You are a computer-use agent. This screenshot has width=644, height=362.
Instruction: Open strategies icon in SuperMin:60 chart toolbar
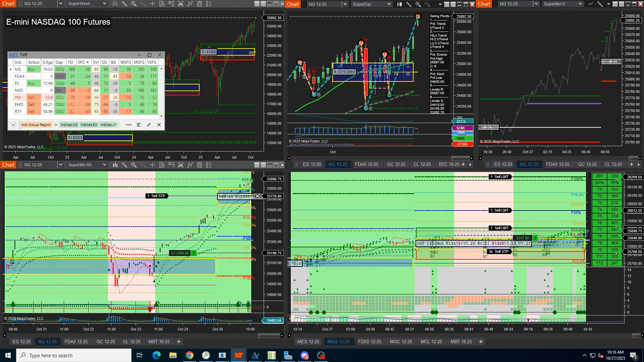pos(190,165)
